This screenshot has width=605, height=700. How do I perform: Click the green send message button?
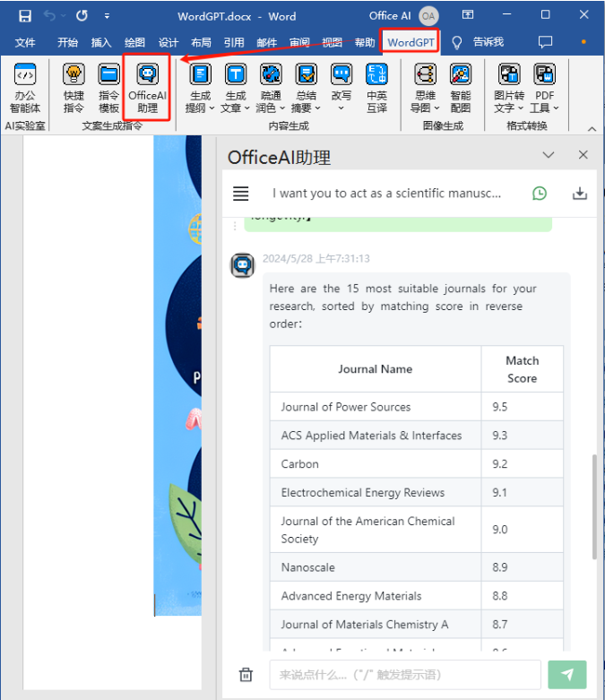pyautogui.click(x=567, y=675)
